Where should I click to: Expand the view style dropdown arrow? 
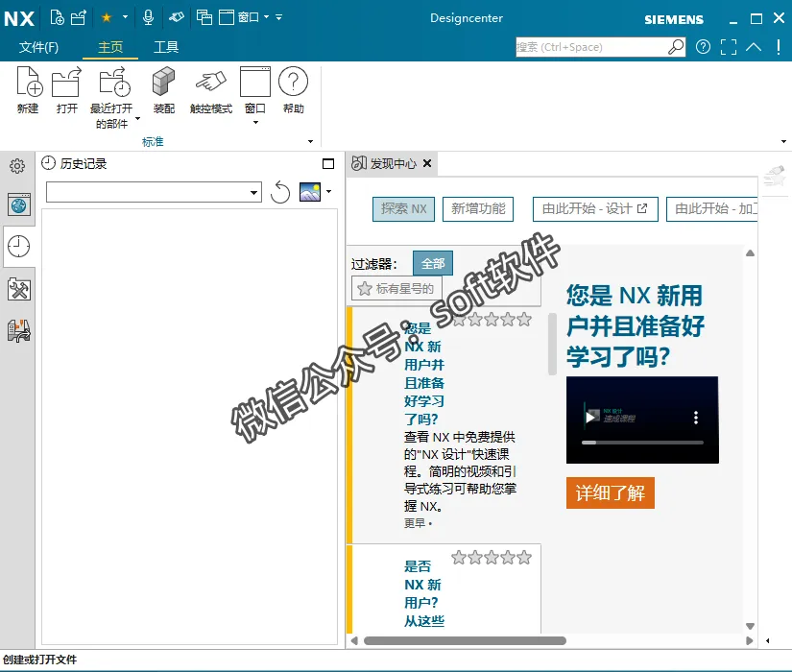(x=329, y=191)
